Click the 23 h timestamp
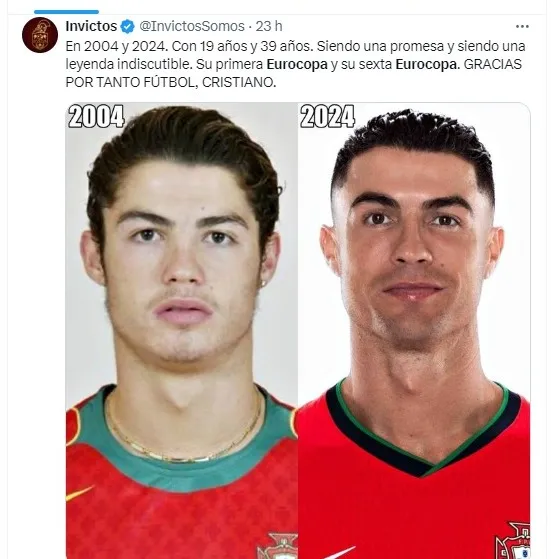551x559 pixels. 269,26
